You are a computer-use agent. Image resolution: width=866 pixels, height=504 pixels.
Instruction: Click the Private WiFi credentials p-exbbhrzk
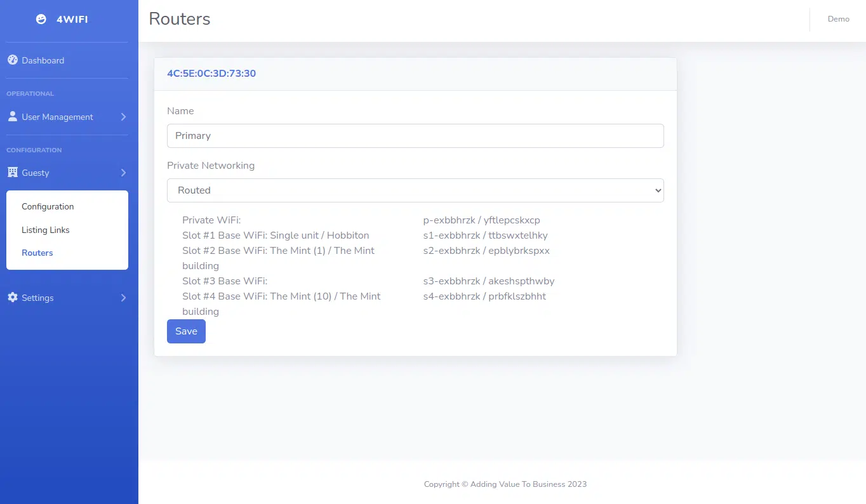point(481,220)
